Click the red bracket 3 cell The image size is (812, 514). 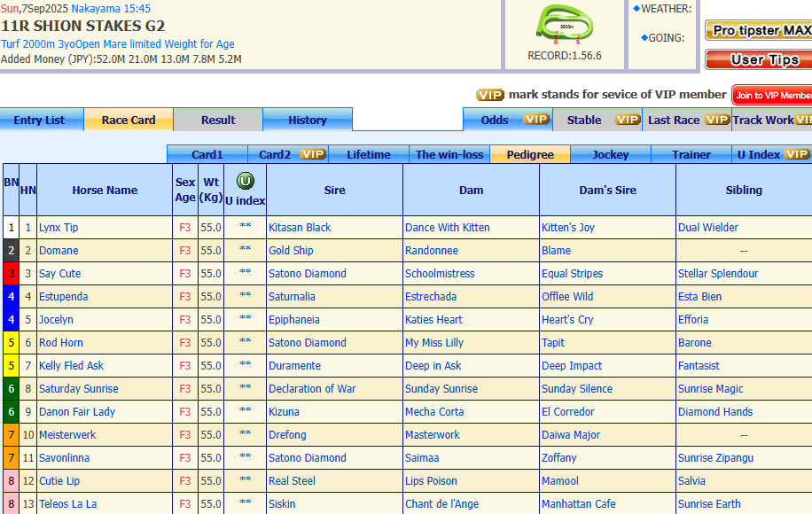pyautogui.click(x=11, y=273)
